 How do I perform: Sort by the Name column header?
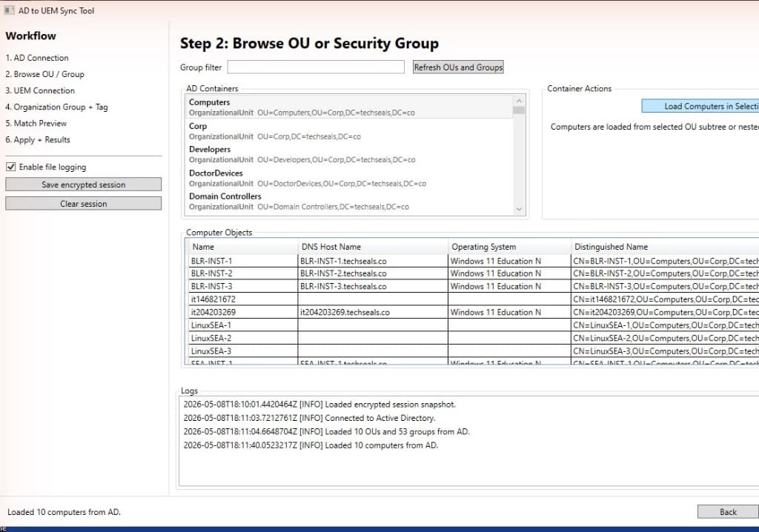[242, 247]
